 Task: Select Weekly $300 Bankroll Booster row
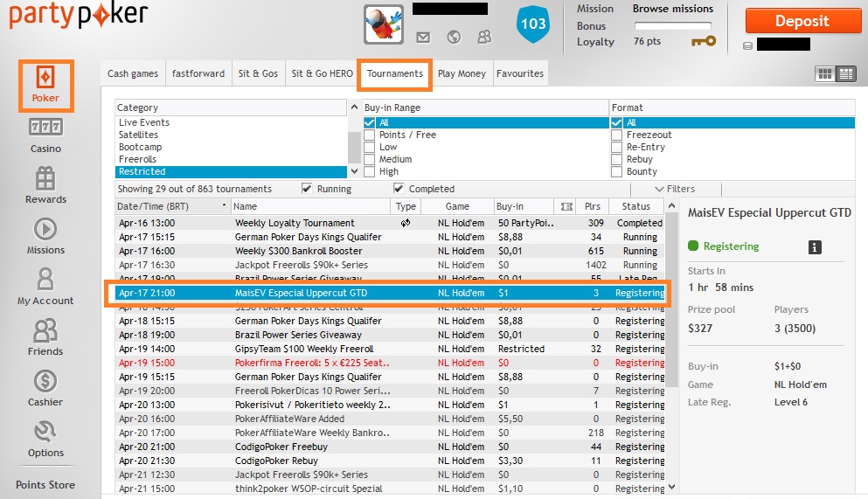click(390, 251)
